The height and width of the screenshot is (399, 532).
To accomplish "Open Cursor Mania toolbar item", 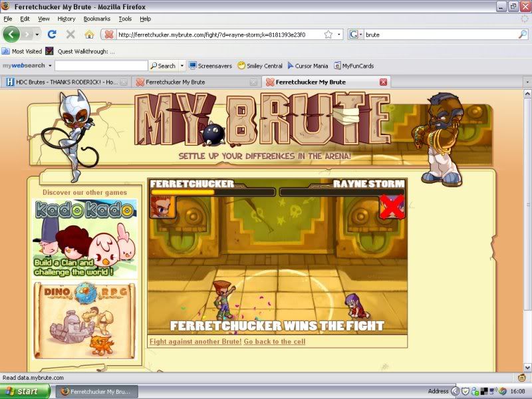I will point(308,66).
